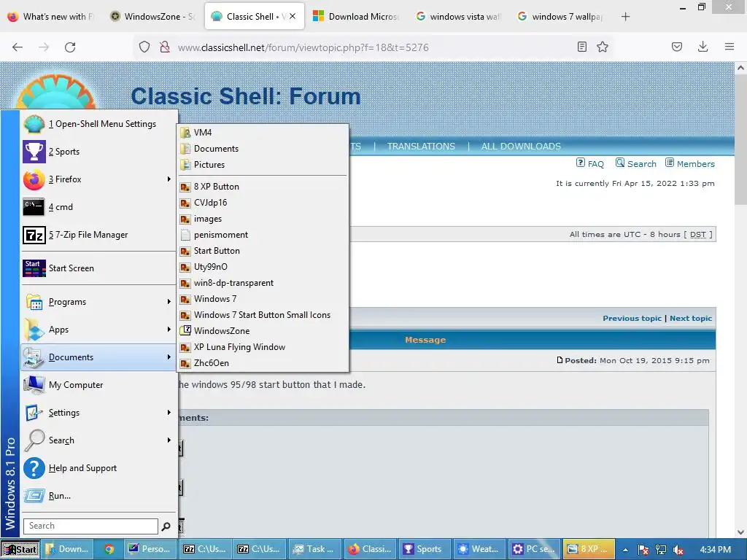Image resolution: width=747 pixels, height=560 pixels.
Task: Expand Firefox submenu arrow in start menu
Action: point(169,179)
